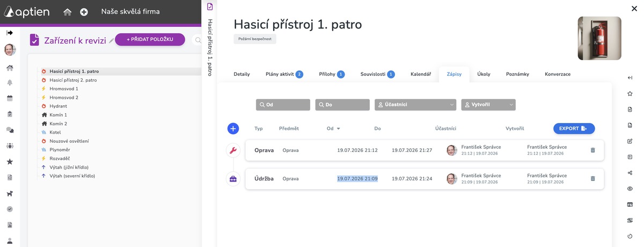644x247 pixels.
Task: Switch to the Kalendář tab
Action: click(421, 74)
